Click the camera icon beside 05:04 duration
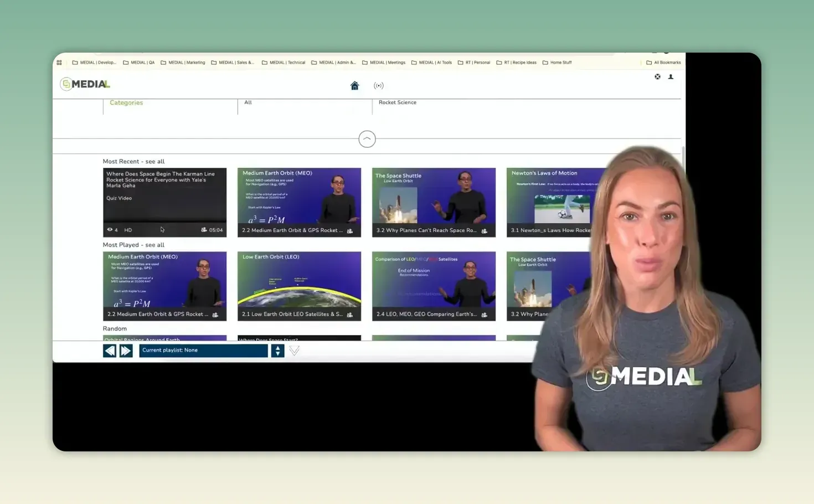Viewport: 814px width, 504px height. click(204, 230)
